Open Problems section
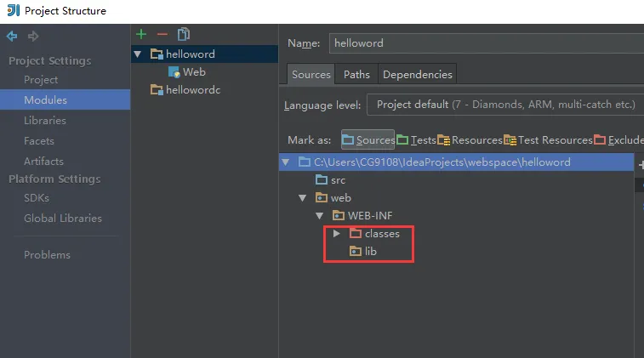The width and height of the screenshot is (644, 358). pyautogui.click(x=47, y=254)
